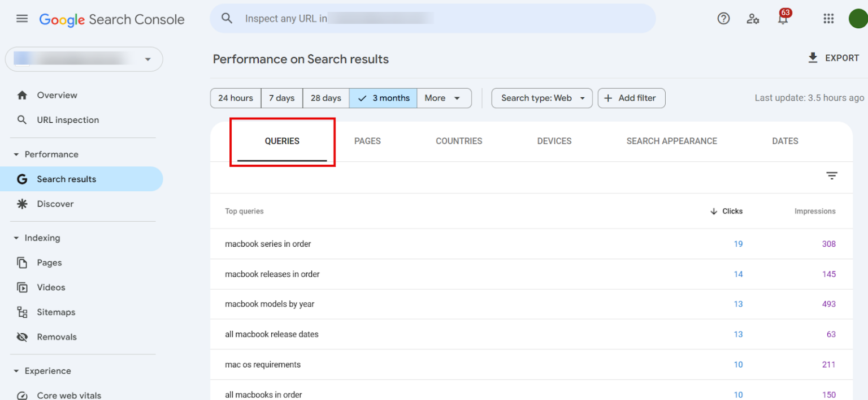Click the Overview home icon in sidebar
The image size is (868, 400).
click(22, 94)
